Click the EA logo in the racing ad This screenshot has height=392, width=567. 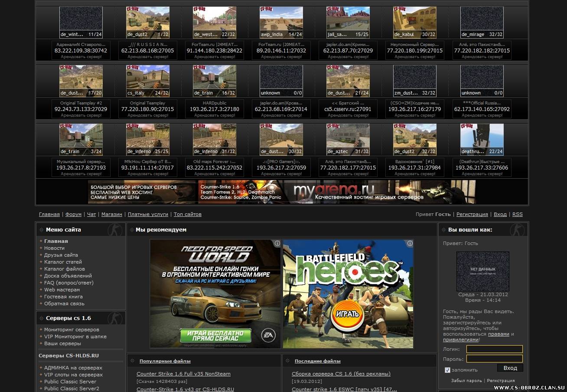[268, 334]
